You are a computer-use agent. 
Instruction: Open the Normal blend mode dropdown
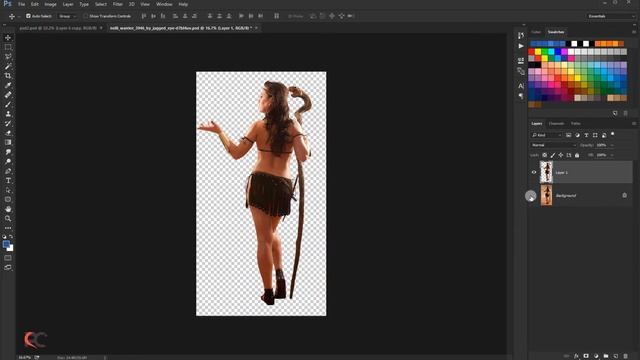[553, 145]
